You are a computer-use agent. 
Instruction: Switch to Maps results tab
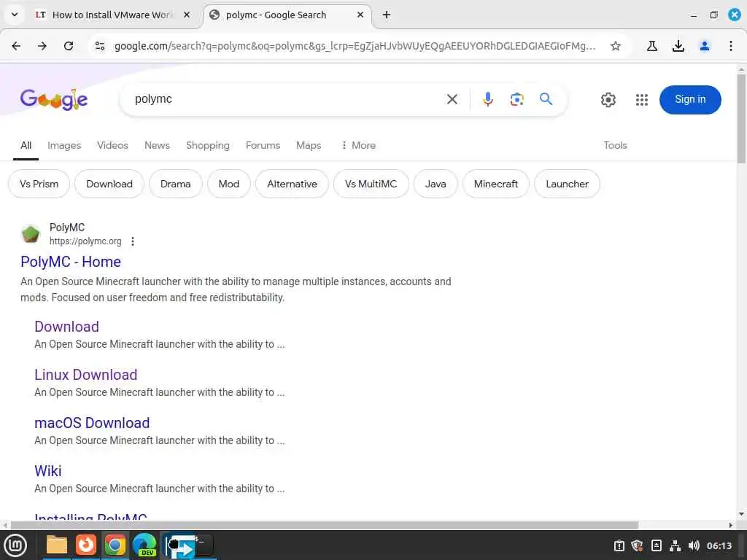309,145
